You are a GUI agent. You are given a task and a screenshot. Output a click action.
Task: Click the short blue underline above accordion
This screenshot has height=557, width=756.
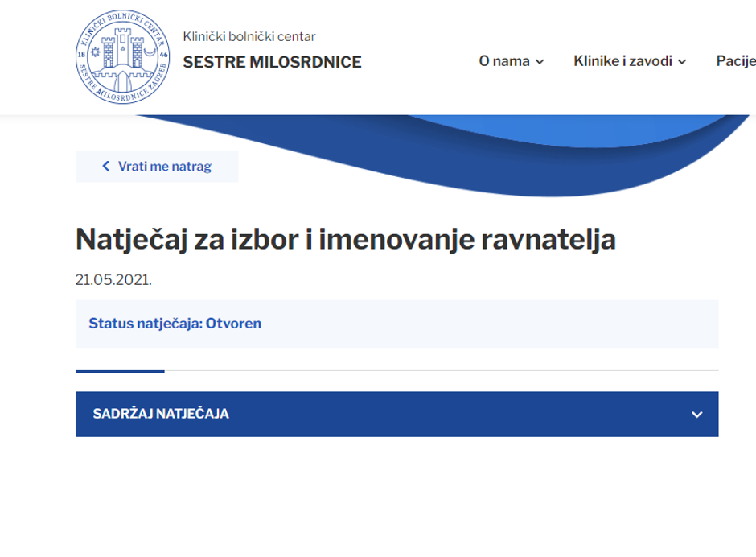[120, 371]
